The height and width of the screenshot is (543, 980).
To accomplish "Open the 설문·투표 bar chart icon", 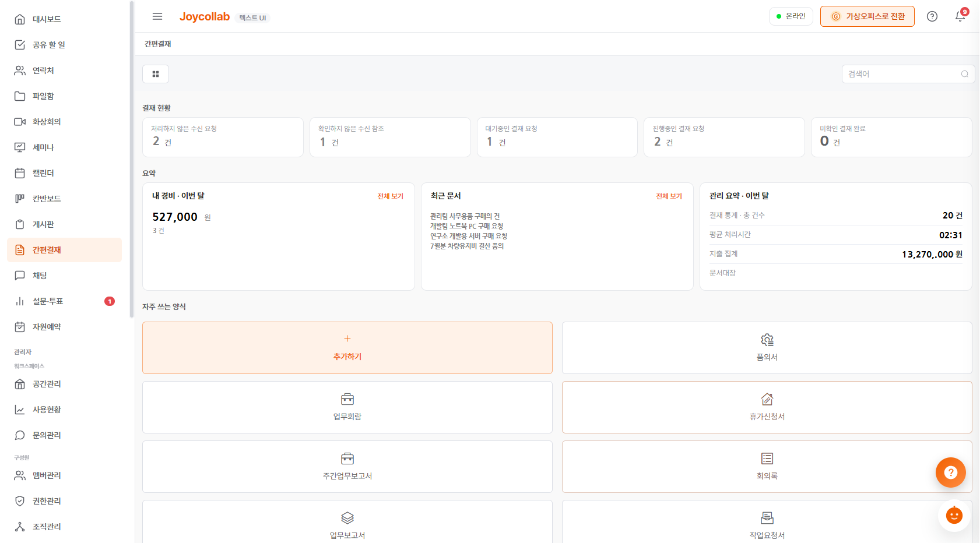I will coord(20,301).
